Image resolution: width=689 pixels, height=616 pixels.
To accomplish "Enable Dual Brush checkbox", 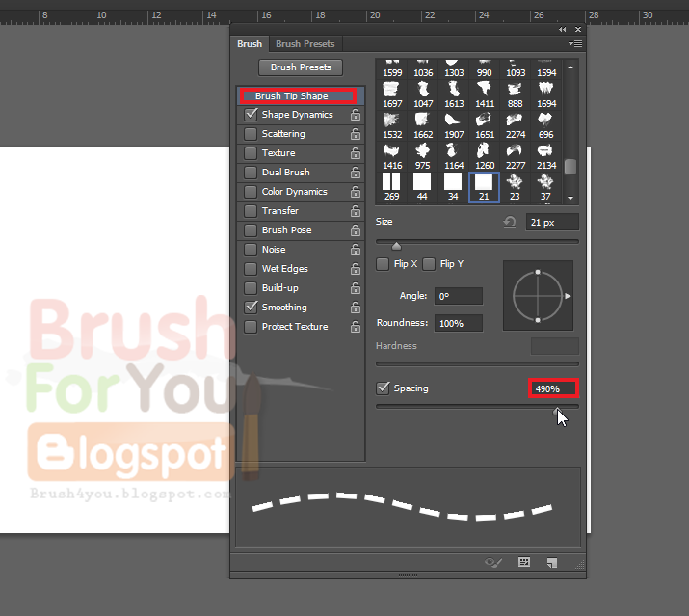I will click(x=251, y=173).
